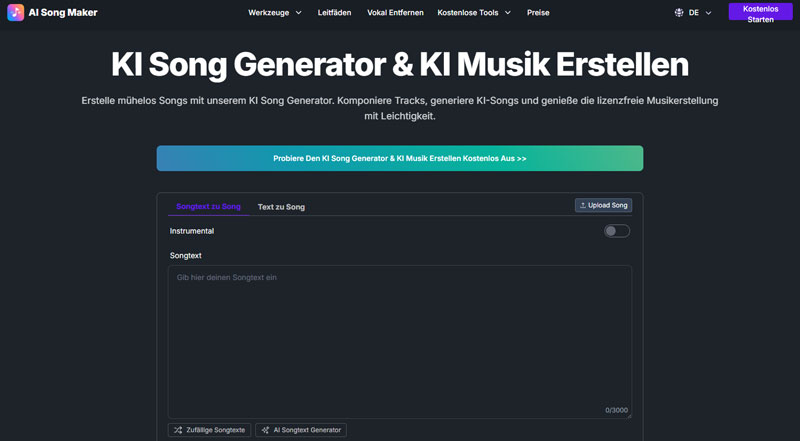The height and width of the screenshot is (441, 800).
Task: Click the Zufällige Songtexte button
Action: pos(209,430)
